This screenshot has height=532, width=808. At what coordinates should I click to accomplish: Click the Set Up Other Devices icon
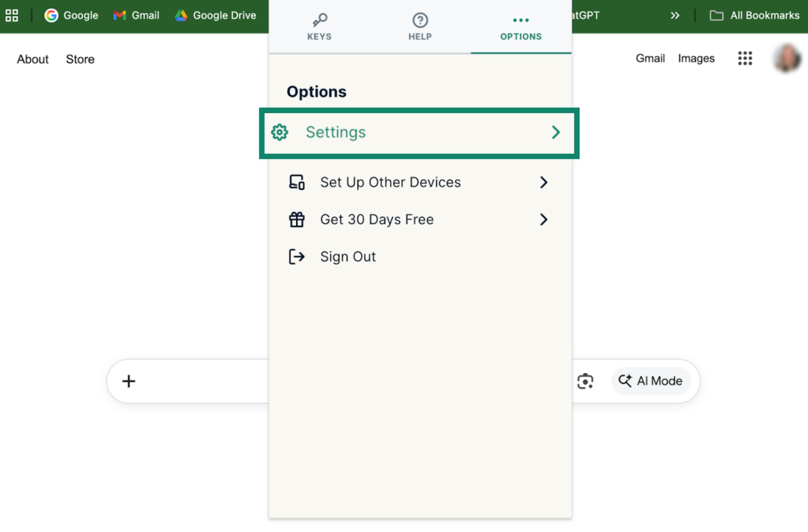pos(297,182)
